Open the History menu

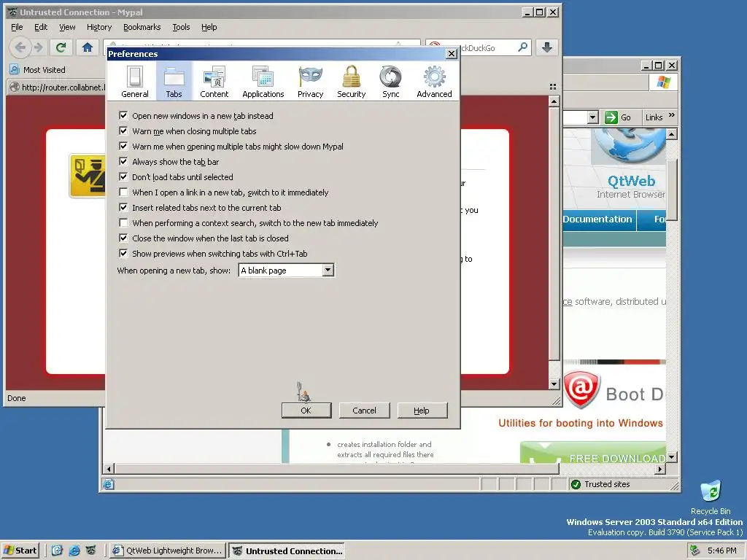point(99,27)
